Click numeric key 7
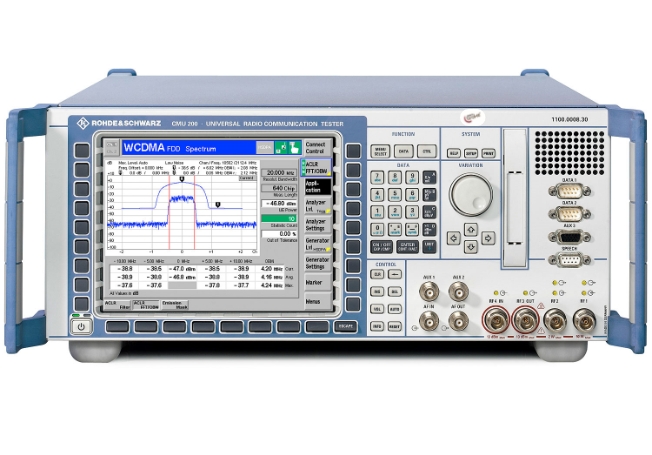 point(377,177)
